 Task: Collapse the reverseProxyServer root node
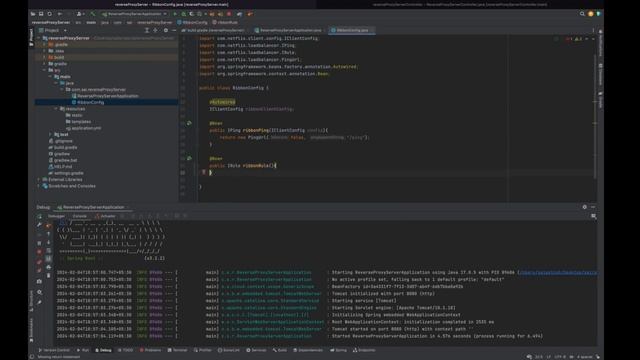tap(39, 38)
